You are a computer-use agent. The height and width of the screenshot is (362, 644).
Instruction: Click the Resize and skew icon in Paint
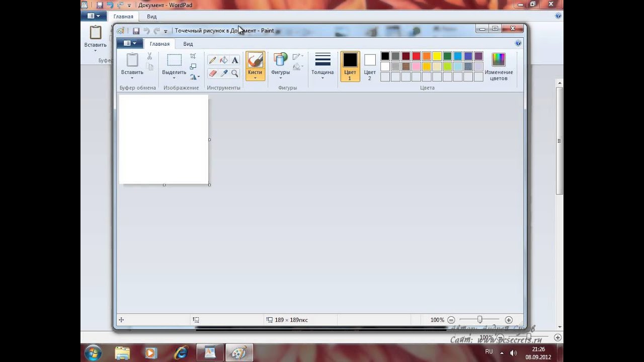(x=193, y=66)
